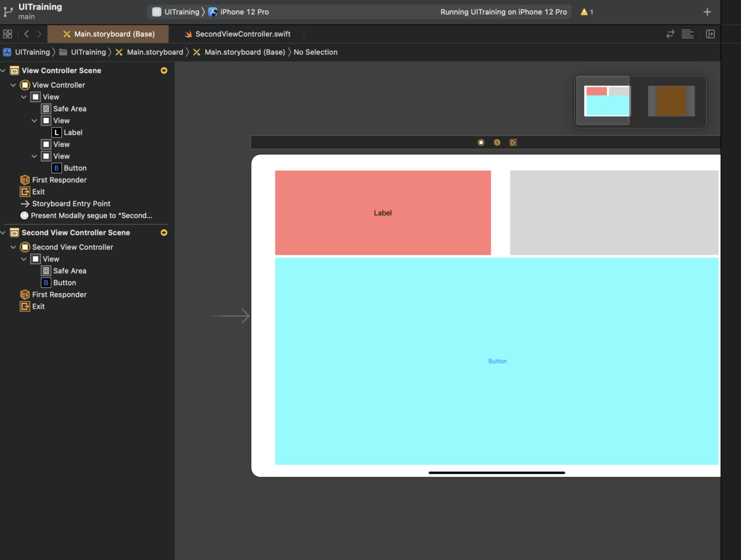Select the childless View item in outline
This screenshot has width=741, height=560.
tap(56, 144)
